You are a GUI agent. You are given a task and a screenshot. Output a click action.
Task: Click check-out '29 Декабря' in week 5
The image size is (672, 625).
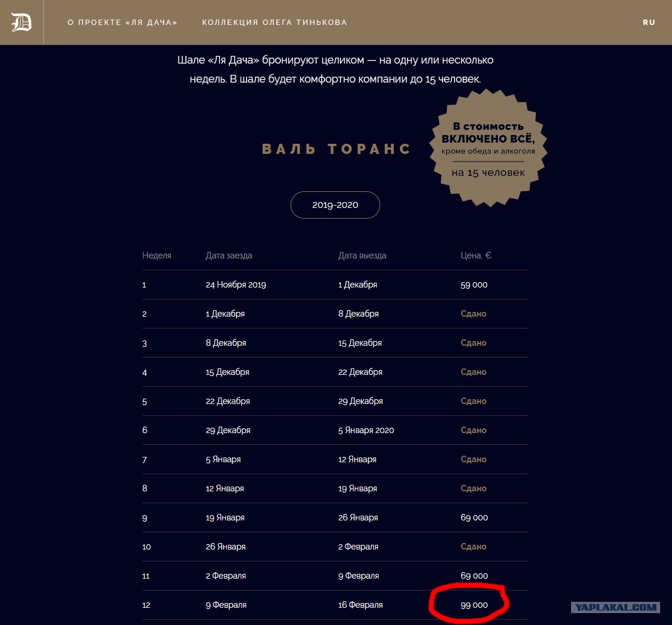(361, 401)
